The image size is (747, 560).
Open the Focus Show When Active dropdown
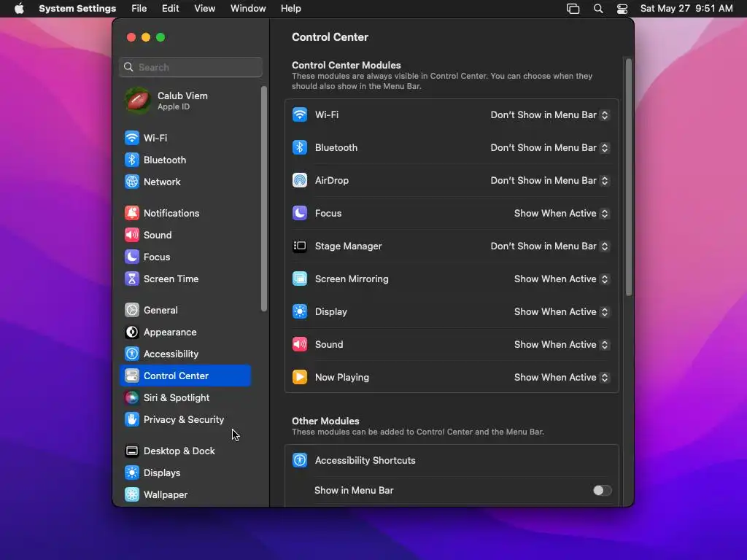[562, 214]
